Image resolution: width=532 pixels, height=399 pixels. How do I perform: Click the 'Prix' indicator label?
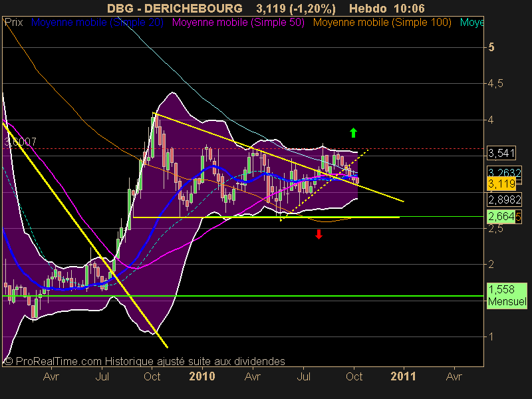[13, 23]
